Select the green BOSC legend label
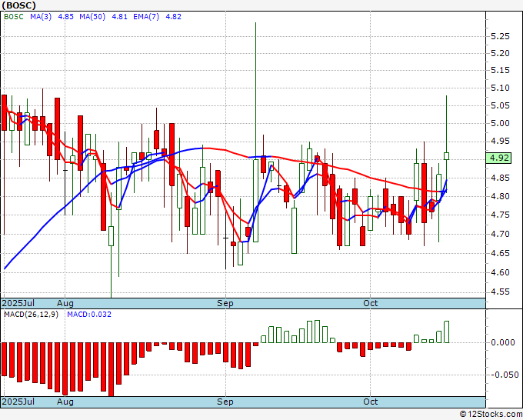Screen dimensions: 523x420 (x=14, y=17)
